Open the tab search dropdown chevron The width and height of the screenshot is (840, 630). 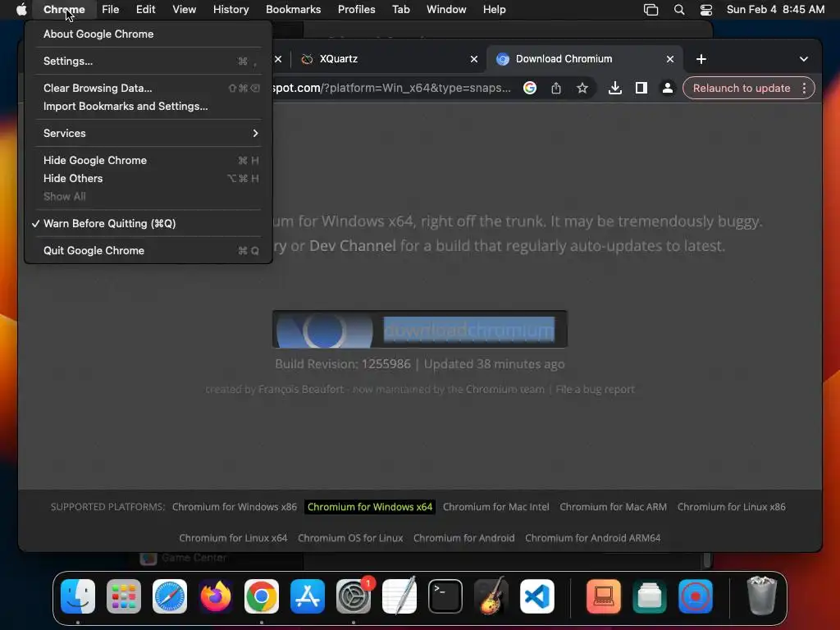click(804, 59)
